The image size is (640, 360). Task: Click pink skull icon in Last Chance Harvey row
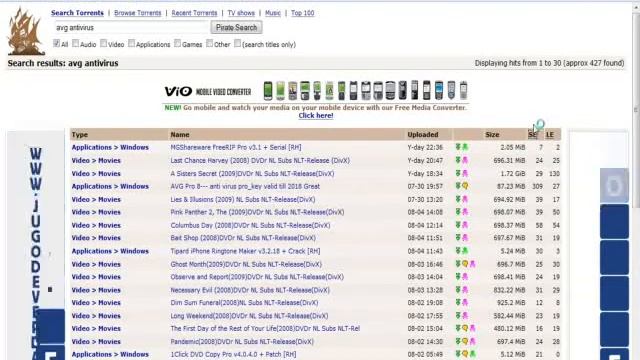click(465, 160)
